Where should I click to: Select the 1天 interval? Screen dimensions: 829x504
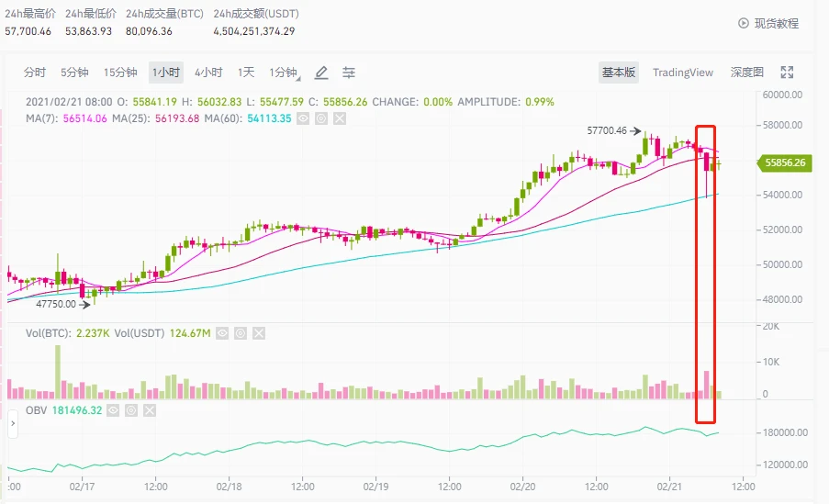click(246, 73)
